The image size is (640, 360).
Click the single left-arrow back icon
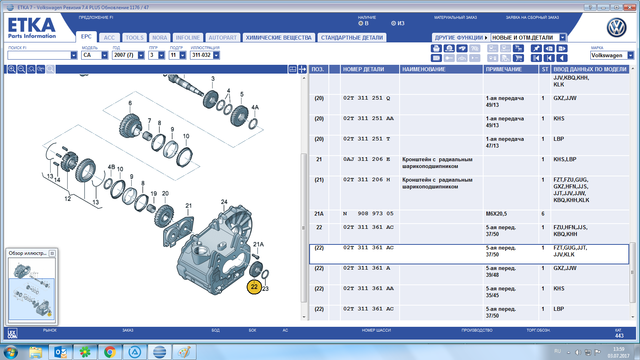coord(562,58)
